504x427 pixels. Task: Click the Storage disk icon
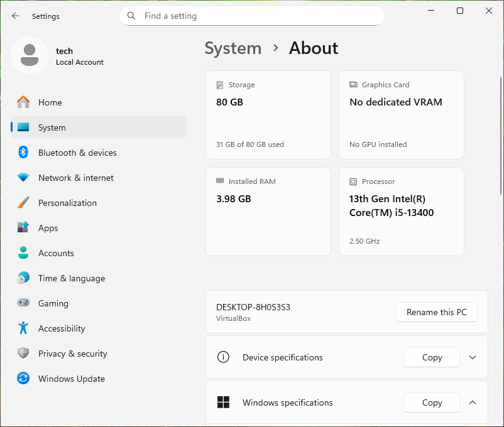point(220,85)
